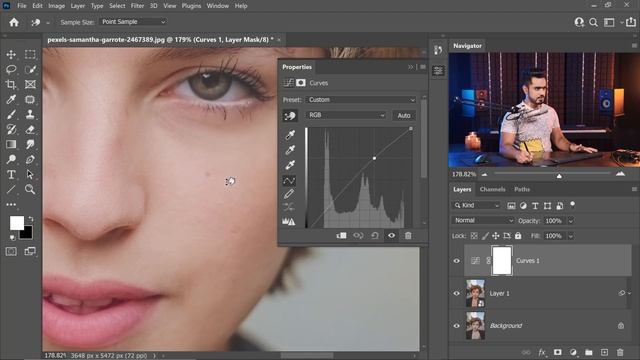Open the Window menu

coord(218,6)
